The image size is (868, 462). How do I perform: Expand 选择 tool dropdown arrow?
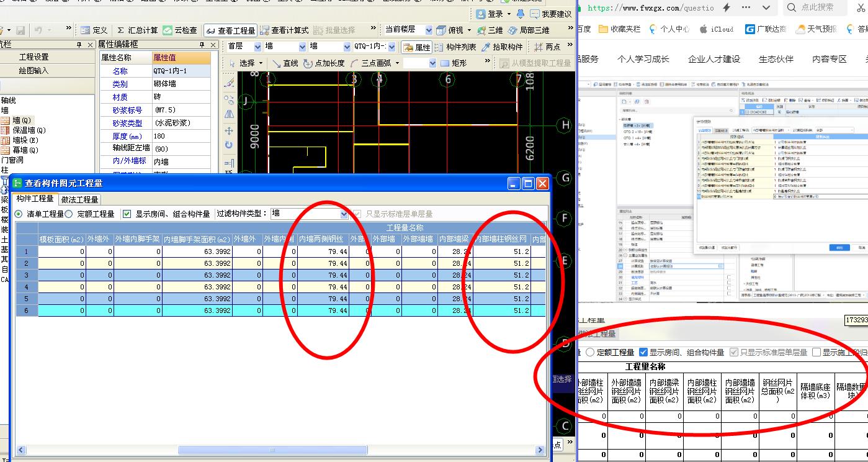(261, 63)
